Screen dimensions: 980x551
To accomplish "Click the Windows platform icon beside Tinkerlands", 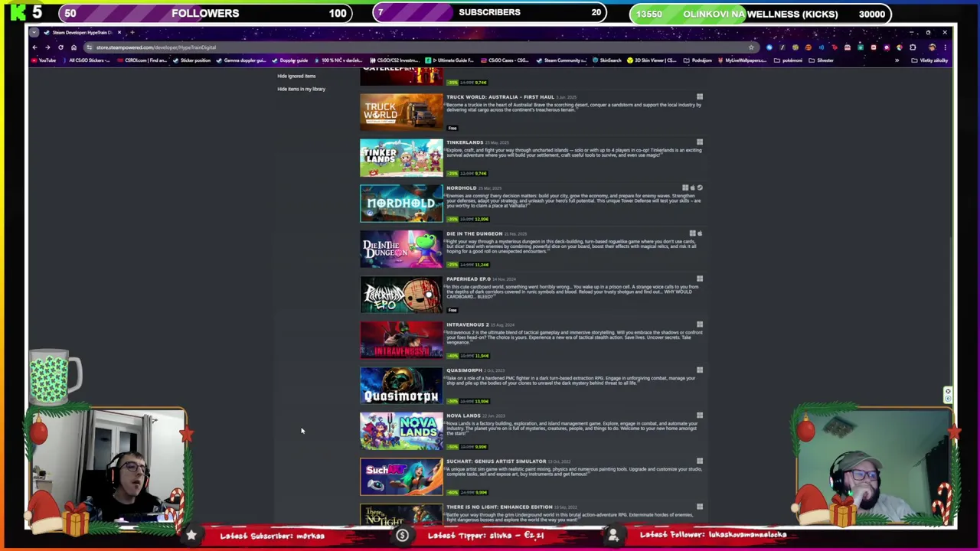I will 699,142.
